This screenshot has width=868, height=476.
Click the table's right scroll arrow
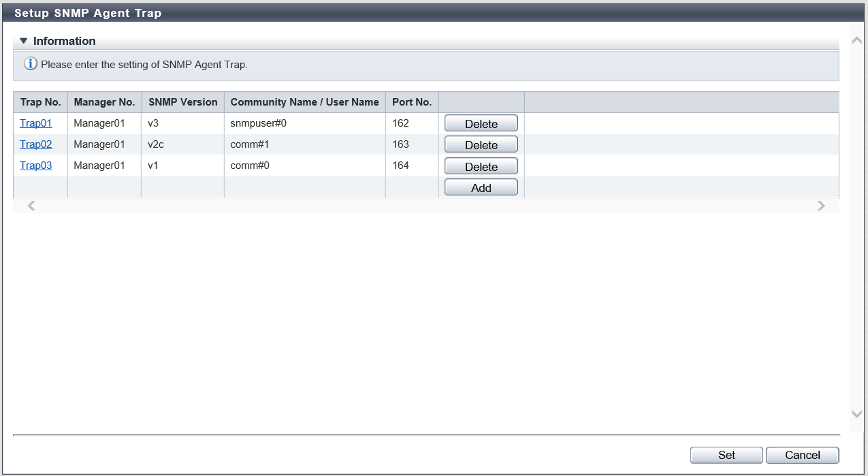coord(821,206)
